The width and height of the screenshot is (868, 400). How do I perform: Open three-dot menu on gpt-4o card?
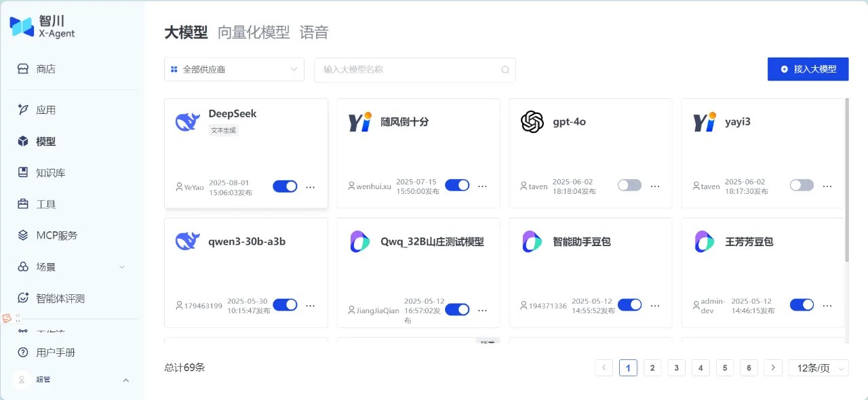tap(655, 186)
